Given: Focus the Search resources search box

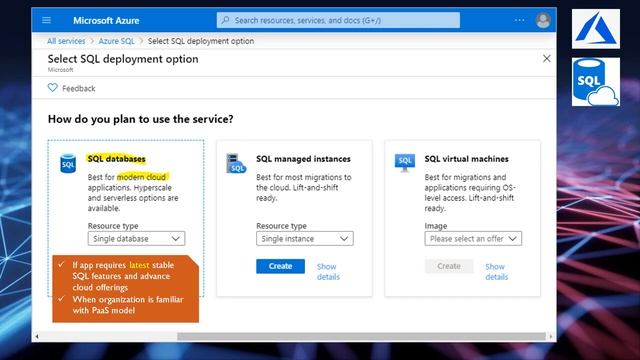Looking at the screenshot, I should coord(338,20).
